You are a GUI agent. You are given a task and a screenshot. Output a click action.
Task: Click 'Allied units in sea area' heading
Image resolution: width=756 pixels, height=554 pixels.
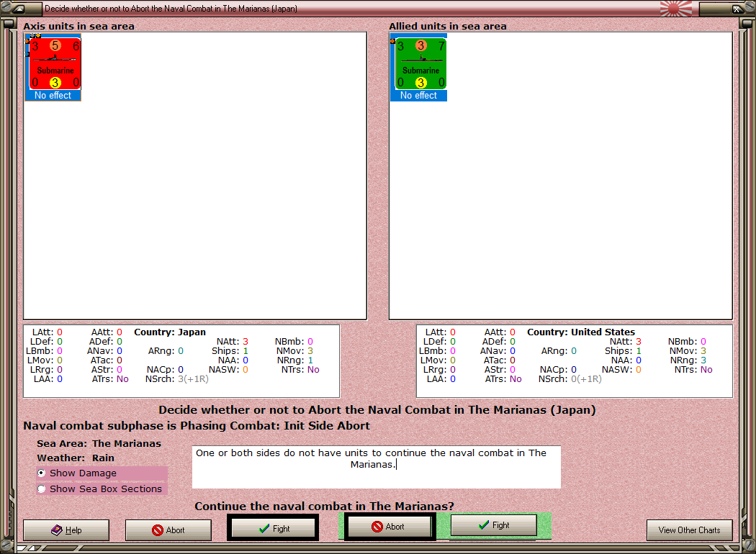pyautogui.click(x=447, y=27)
